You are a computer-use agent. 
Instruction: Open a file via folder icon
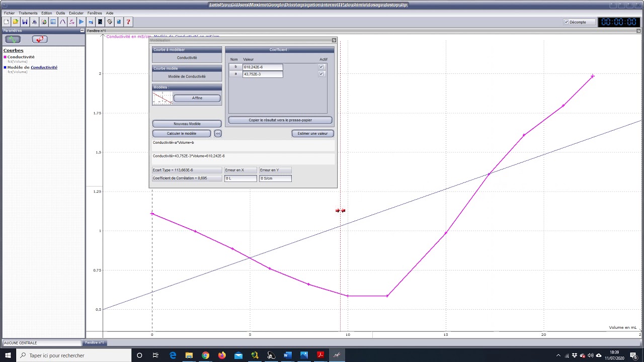coord(16,22)
